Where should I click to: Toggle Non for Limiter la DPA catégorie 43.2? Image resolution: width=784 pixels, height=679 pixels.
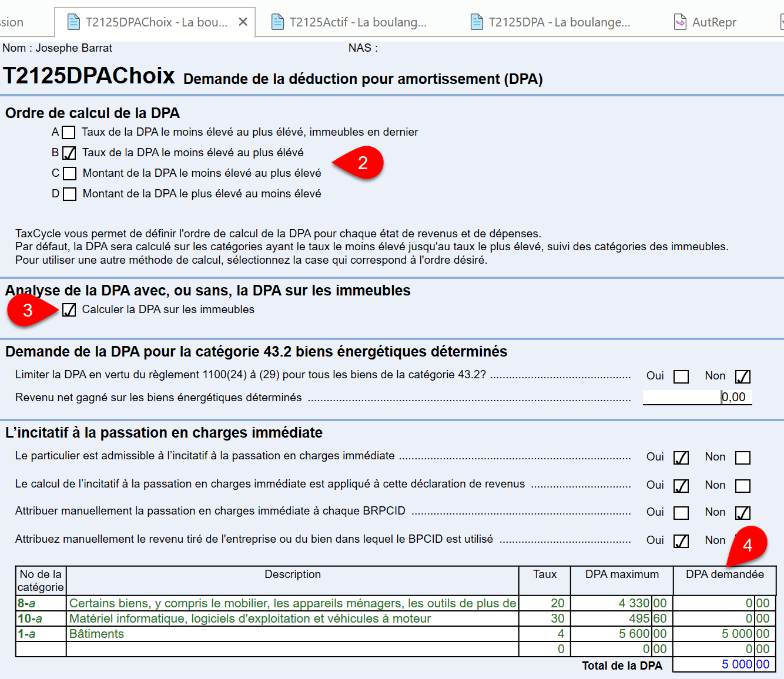(743, 377)
